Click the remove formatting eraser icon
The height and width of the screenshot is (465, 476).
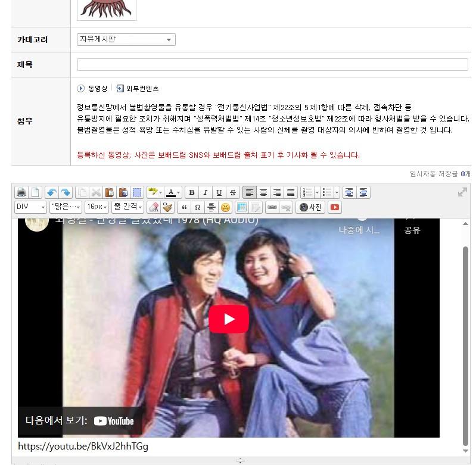click(154, 207)
